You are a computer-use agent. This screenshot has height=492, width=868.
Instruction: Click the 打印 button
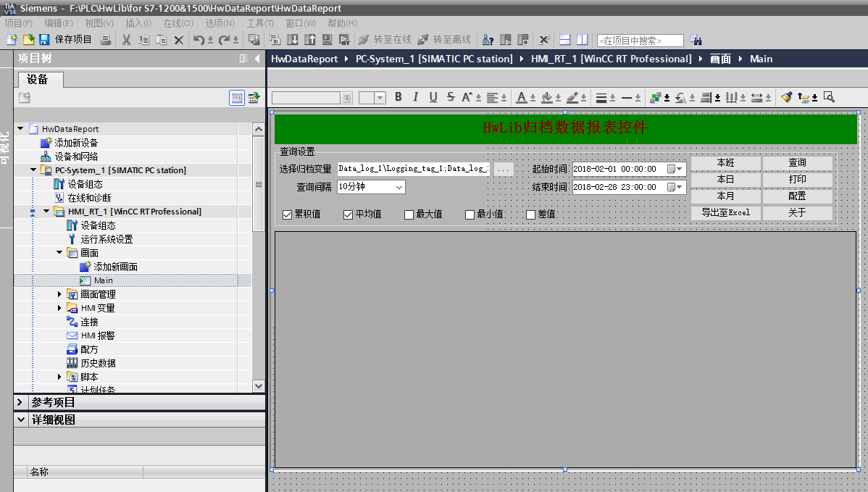797,179
